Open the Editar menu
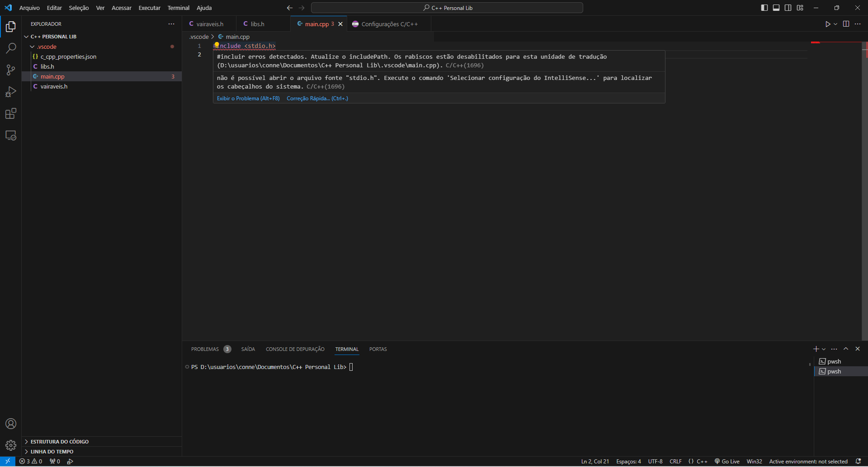The image size is (868, 467). point(54,8)
